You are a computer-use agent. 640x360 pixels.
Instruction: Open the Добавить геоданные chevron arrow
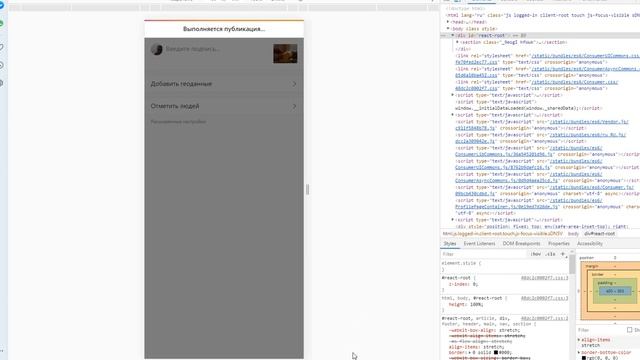click(x=294, y=84)
